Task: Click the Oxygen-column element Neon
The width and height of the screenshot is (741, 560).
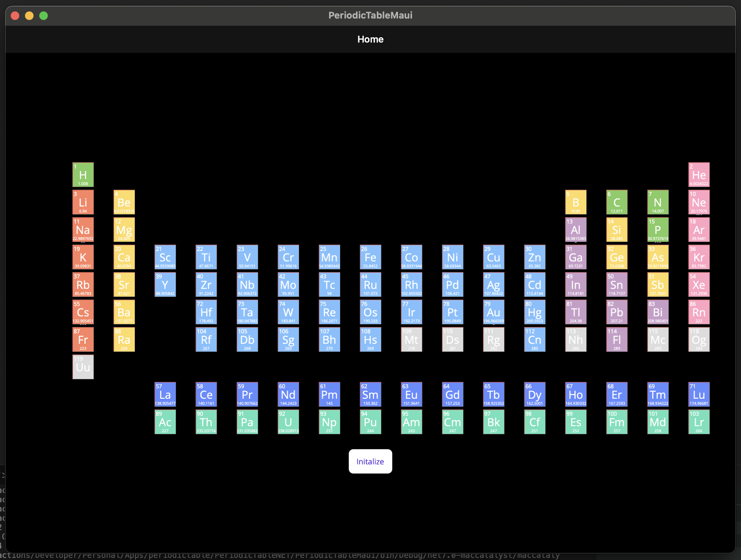Action: pos(699,202)
